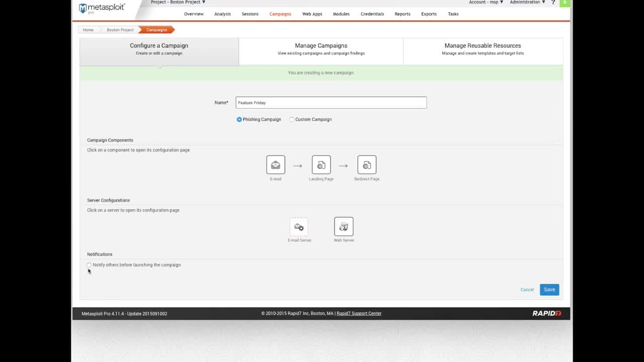Screen dimensions: 644x362
Task: Focus the campaign Name input field
Action: [331, 103]
